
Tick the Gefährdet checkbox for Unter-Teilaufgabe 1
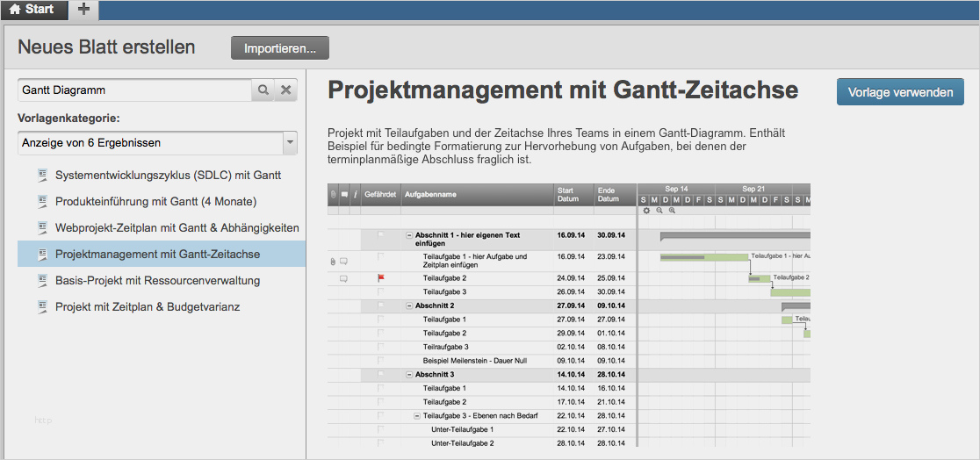(381, 429)
